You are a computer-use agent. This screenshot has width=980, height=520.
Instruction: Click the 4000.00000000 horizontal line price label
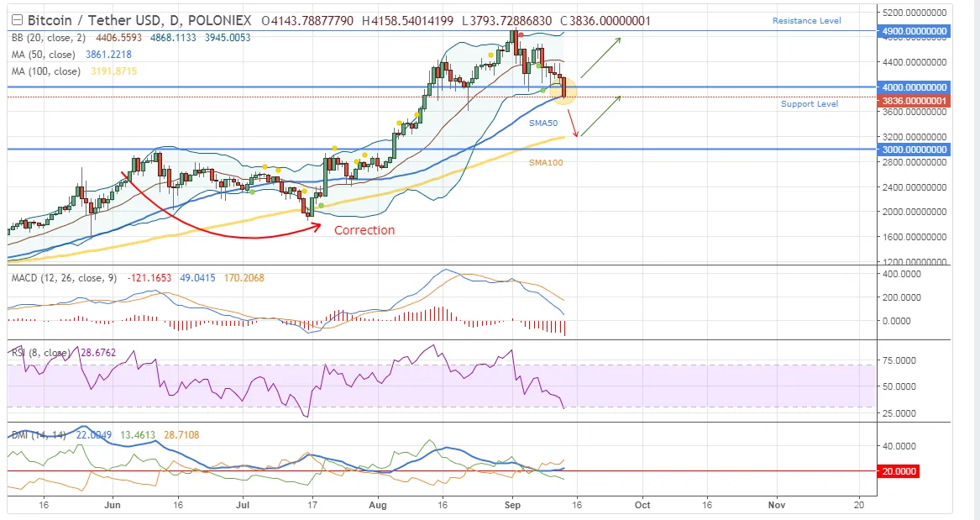pos(914,87)
